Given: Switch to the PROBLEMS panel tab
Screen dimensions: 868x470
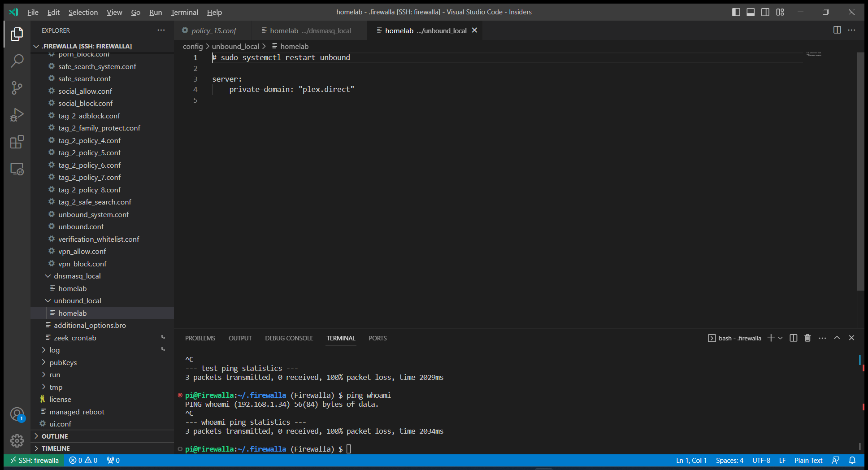Looking at the screenshot, I should (x=200, y=338).
